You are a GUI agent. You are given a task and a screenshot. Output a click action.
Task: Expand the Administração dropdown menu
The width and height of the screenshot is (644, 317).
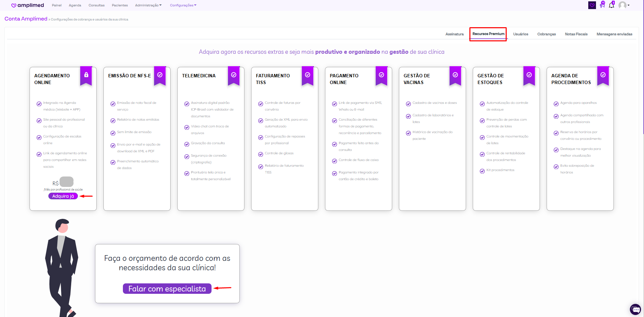tap(148, 5)
